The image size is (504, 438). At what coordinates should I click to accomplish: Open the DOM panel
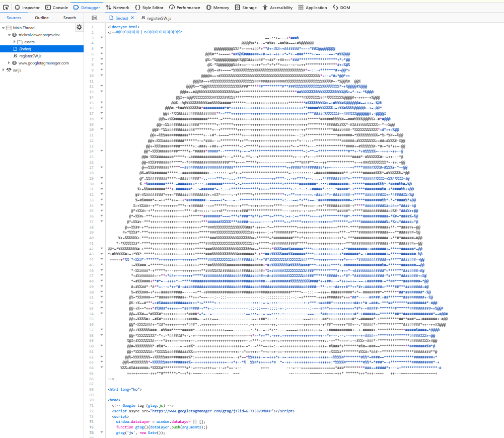(341, 8)
